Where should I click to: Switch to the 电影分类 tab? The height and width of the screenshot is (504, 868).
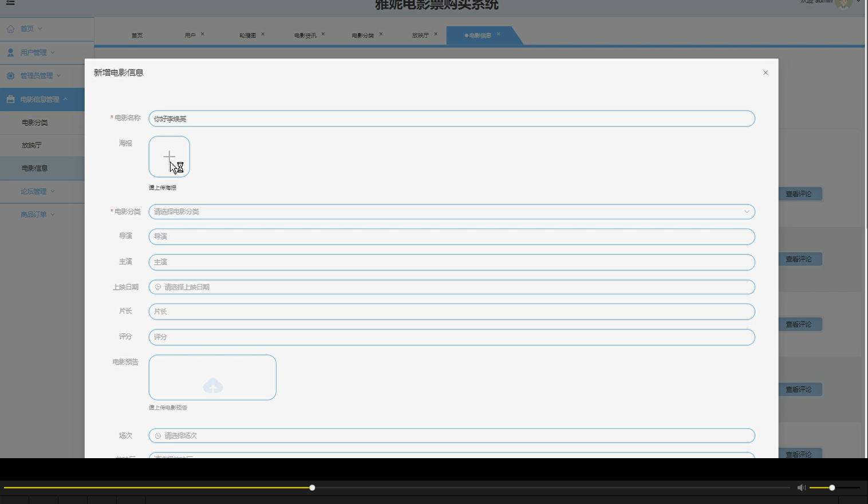pyautogui.click(x=363, y=36)
